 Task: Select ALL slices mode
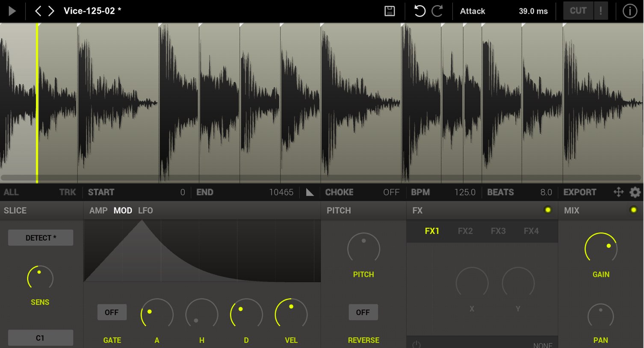11,192
